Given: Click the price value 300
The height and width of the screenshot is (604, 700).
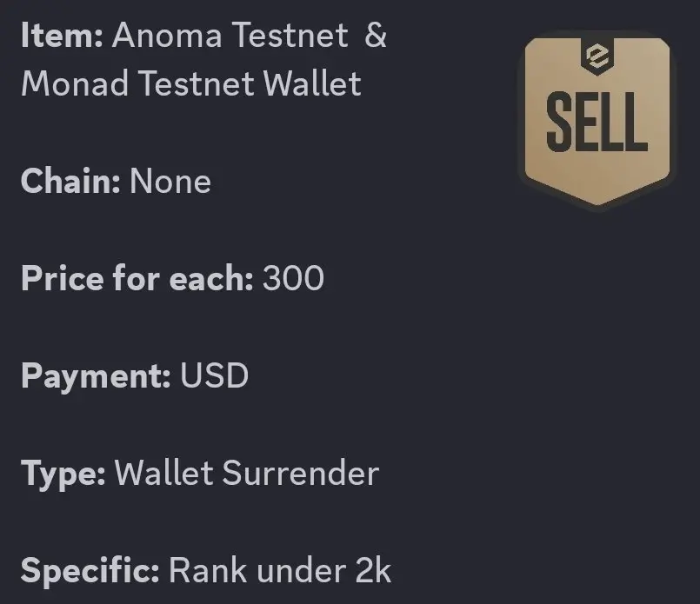Looking at the screenshot, I should (x=293, y=278).
